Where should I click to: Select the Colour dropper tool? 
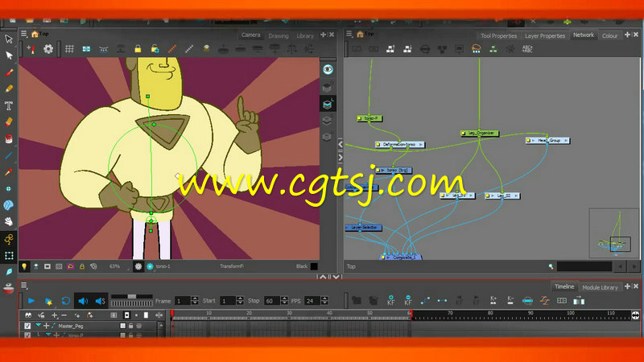pos(9,172)
